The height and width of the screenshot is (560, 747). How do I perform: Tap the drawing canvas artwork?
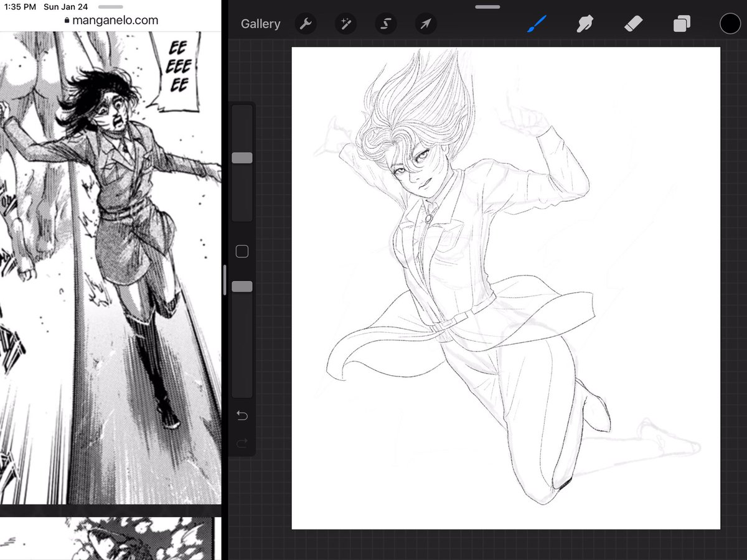pyautogui.click(x=506, y=288)
